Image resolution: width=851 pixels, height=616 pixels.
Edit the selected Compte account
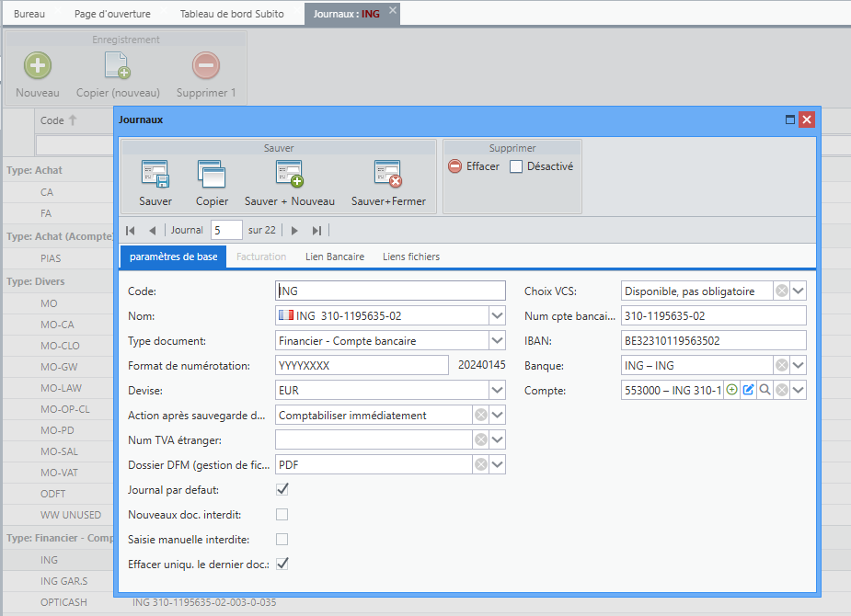point(749,390)
